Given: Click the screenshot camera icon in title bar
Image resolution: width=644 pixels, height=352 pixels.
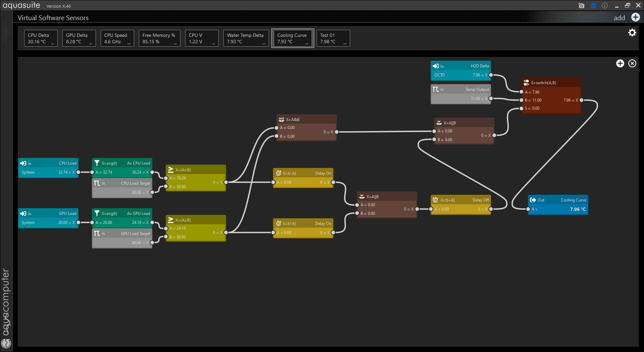Looking at the screenshot, I should coord(581,6).
